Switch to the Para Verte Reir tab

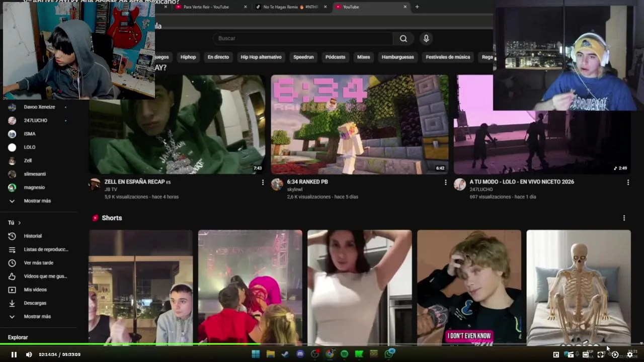point(206,7)
